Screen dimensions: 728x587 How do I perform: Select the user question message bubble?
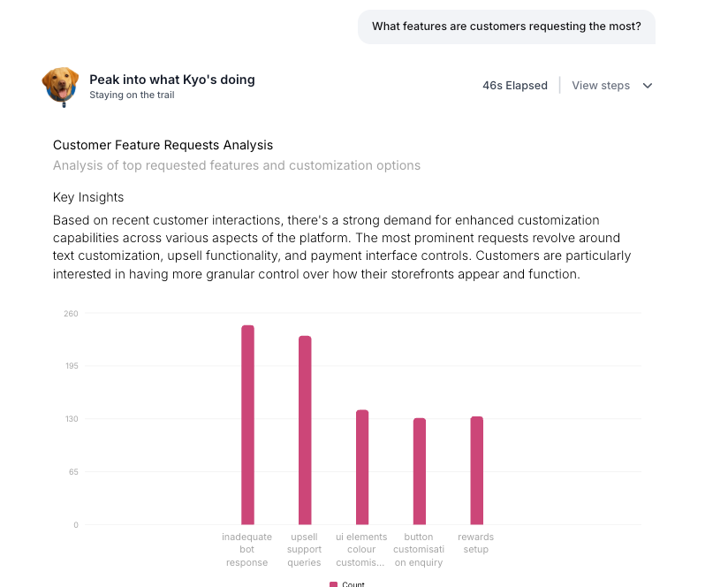click(506, 27)
